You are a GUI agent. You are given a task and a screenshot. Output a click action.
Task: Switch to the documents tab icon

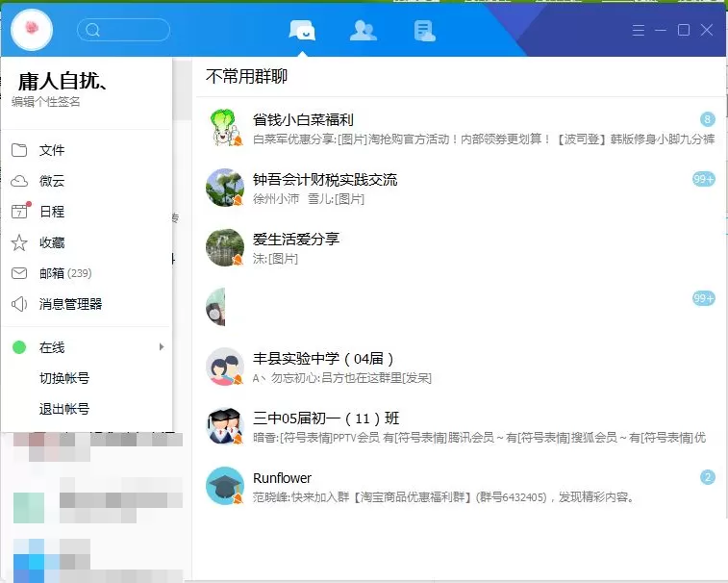click(x=424, y=31)
